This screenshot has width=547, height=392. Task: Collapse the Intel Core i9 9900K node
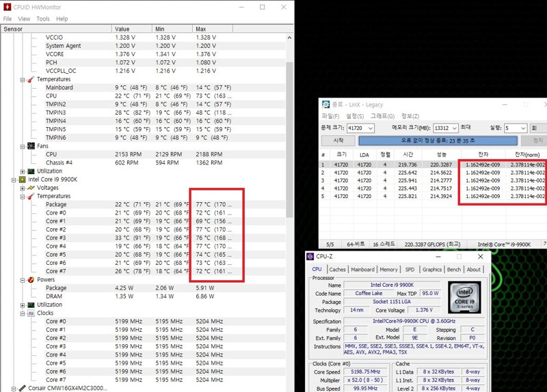click(x=14, y=180)
